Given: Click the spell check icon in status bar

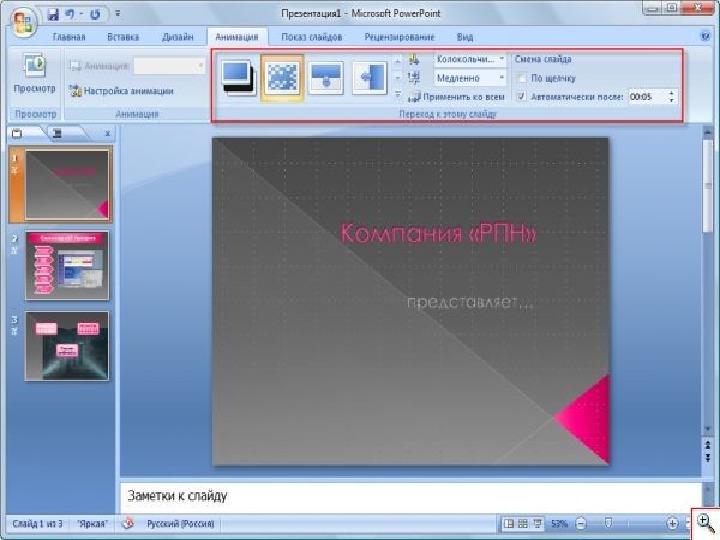Looking at the screenshot, I should tap(129, 523).
